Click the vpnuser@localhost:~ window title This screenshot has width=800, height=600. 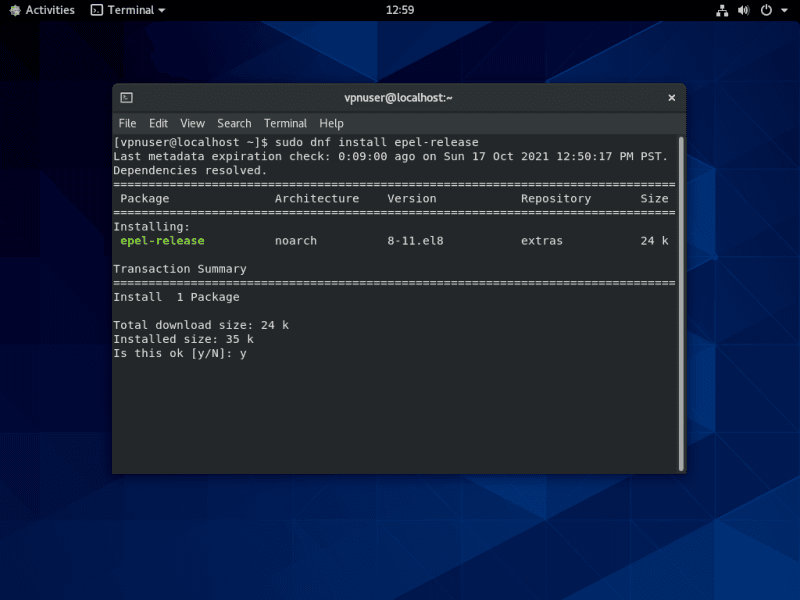pos(398,97)
